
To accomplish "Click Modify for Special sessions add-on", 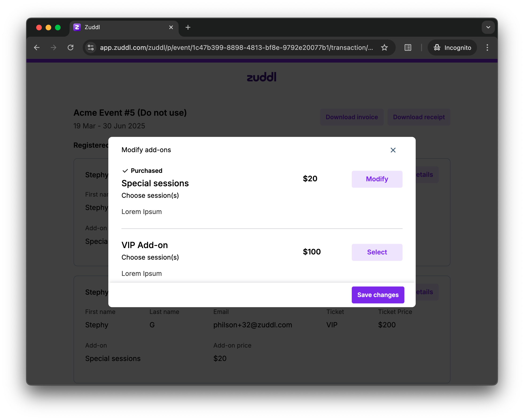I will pos(377,179).
